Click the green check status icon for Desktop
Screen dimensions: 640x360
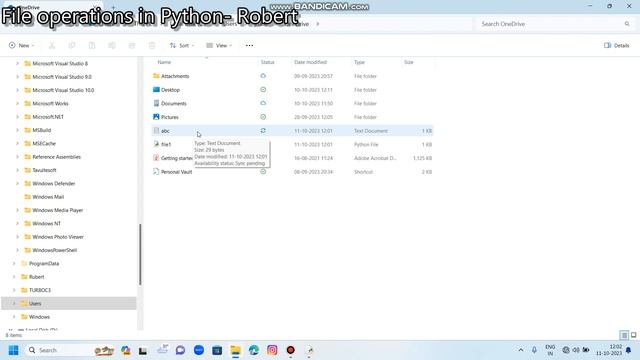263,90
